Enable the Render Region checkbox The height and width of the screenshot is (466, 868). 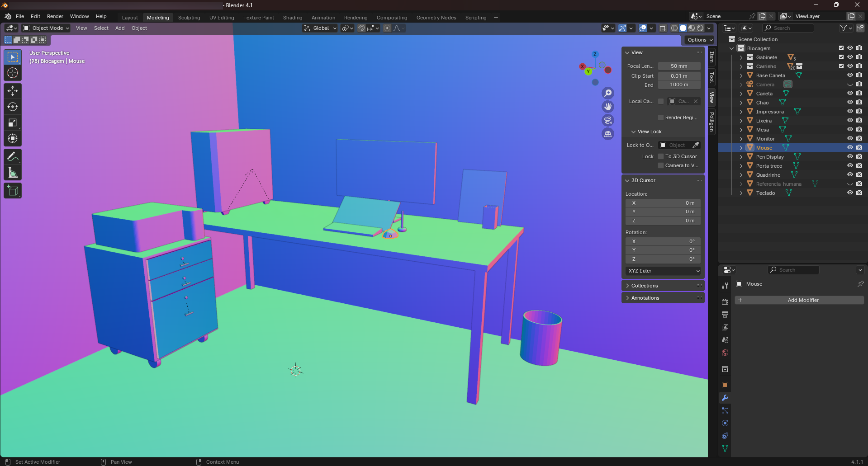pos(661,118)
